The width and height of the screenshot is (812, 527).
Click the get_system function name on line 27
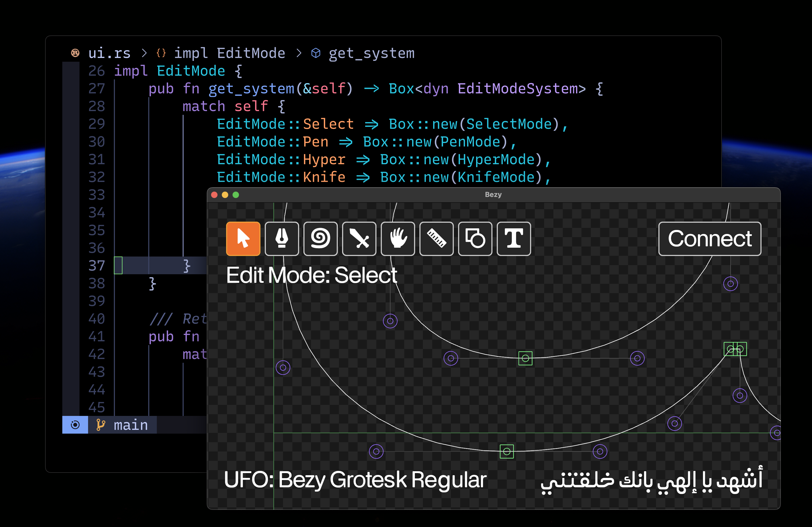point(251,89)
